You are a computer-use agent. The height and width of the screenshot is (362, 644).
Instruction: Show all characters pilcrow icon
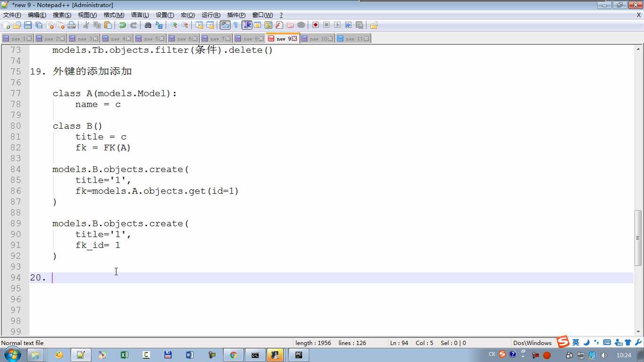tap(236, 25)
